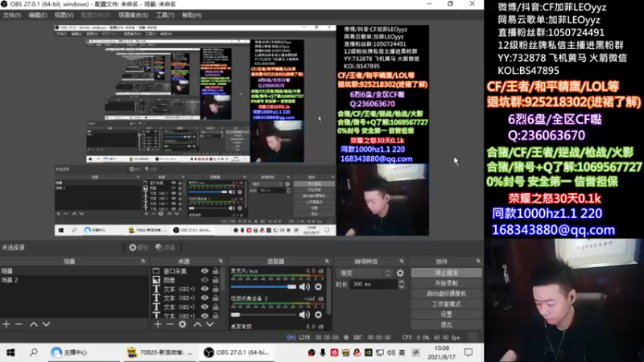
Task: Select 窗口采集 source row
Action: [186, 271]
